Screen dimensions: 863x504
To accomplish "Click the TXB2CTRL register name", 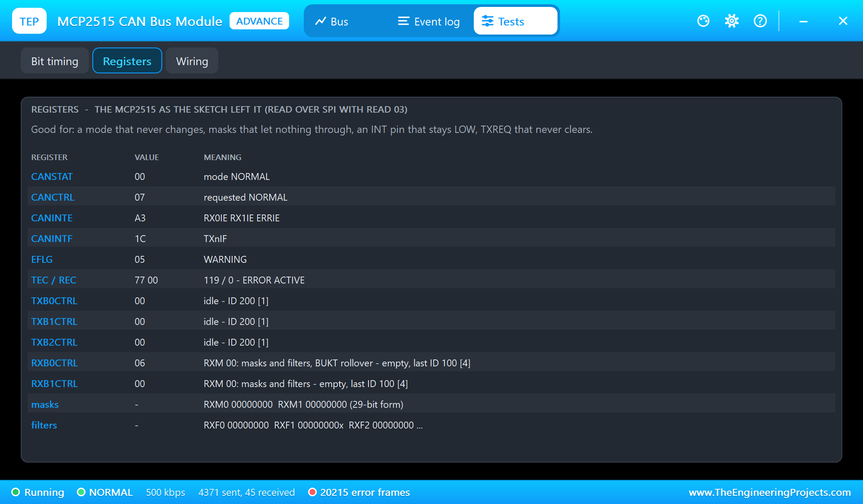I will click(x=54, y=342).
